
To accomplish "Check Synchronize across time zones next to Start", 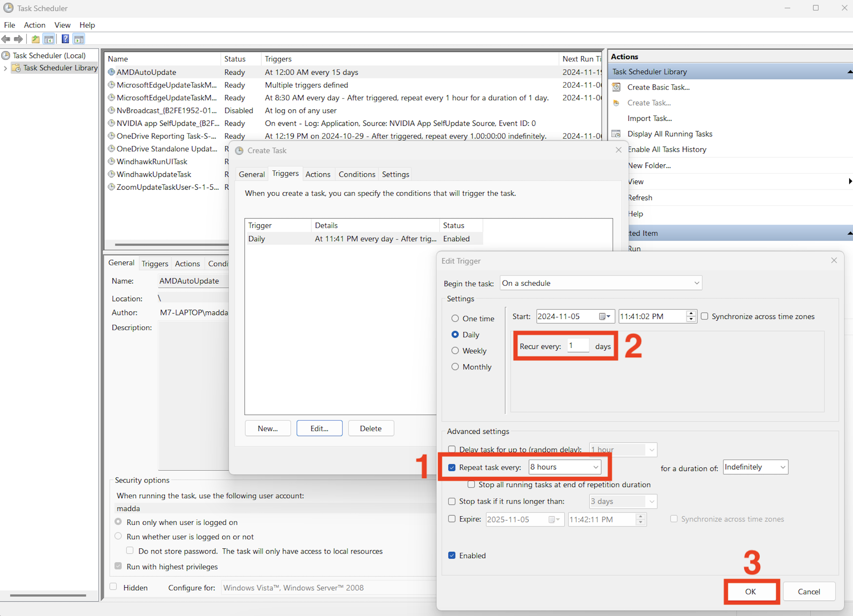I will click(x=705, y=316).
